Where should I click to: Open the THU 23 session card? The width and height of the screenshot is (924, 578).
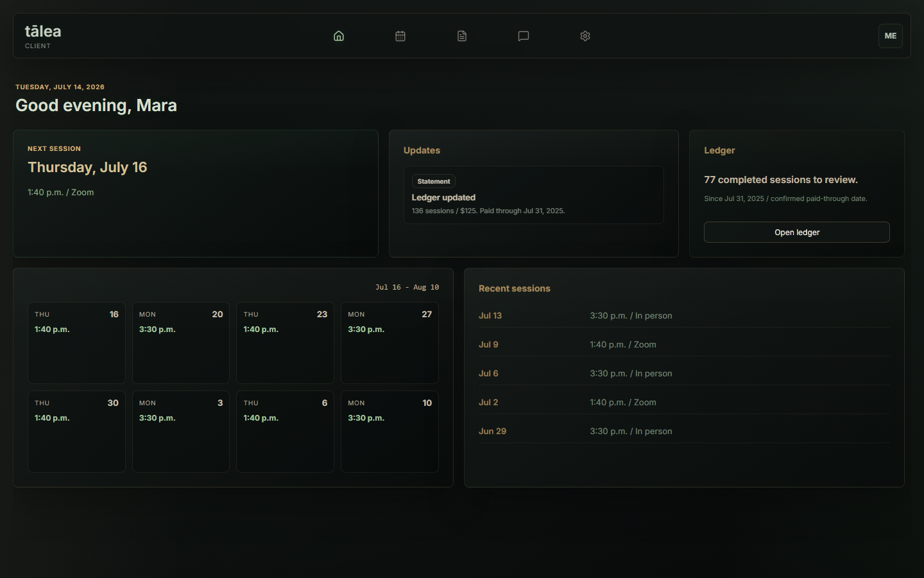click(x=285, y=343)
